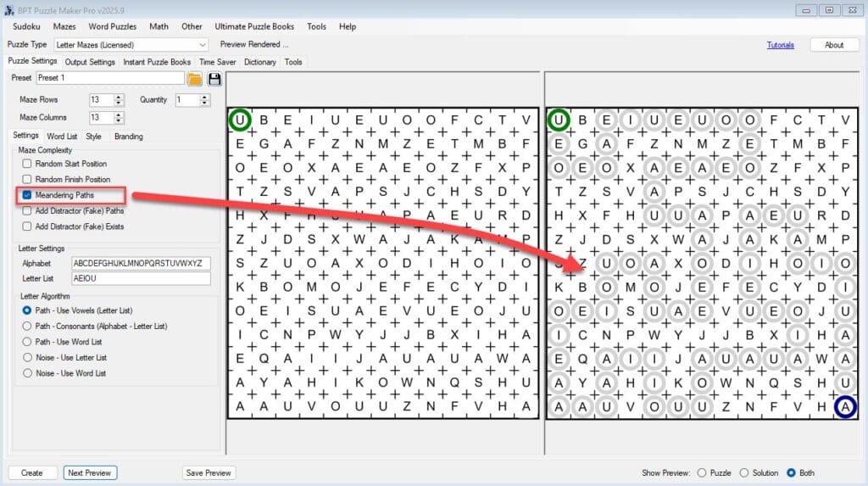This screenshot has width=868, height=486.
Task: Save preset with the floppy disk icon
Action: 214,79
